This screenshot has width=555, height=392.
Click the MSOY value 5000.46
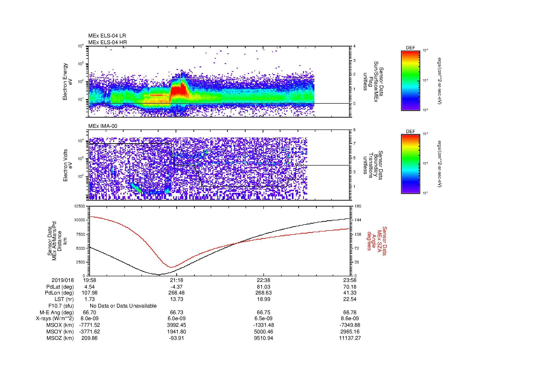(263, 332)
